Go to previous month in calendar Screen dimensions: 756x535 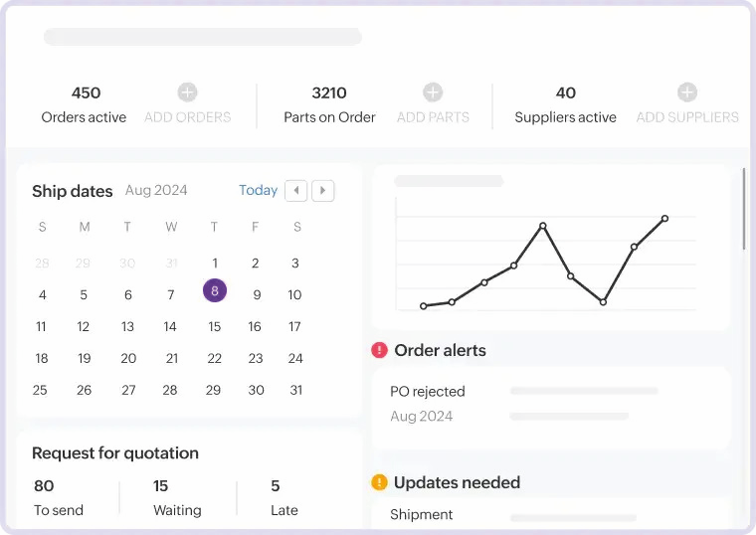pyautogui.click(x=295, y=191)
